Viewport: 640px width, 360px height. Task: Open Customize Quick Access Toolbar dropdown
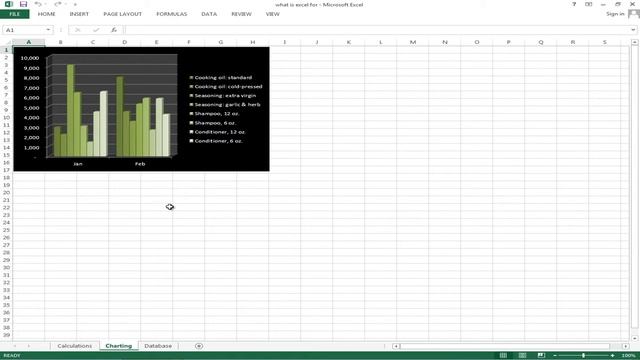coord(75,4)
